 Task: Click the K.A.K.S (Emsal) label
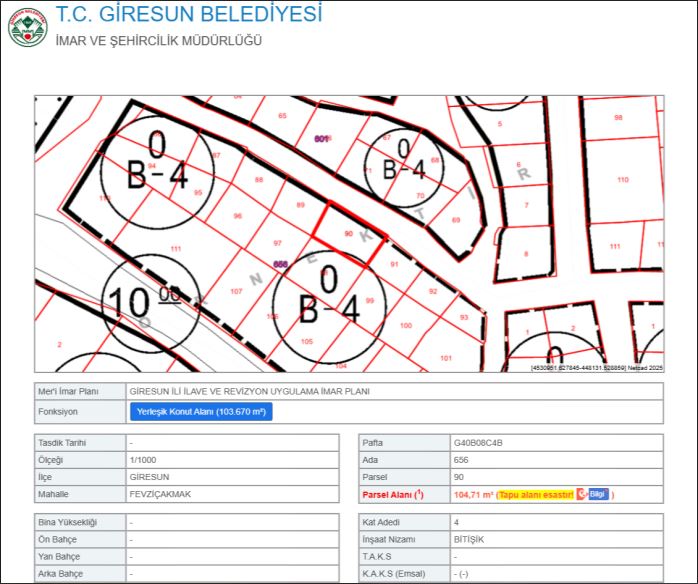click(394, 573)
